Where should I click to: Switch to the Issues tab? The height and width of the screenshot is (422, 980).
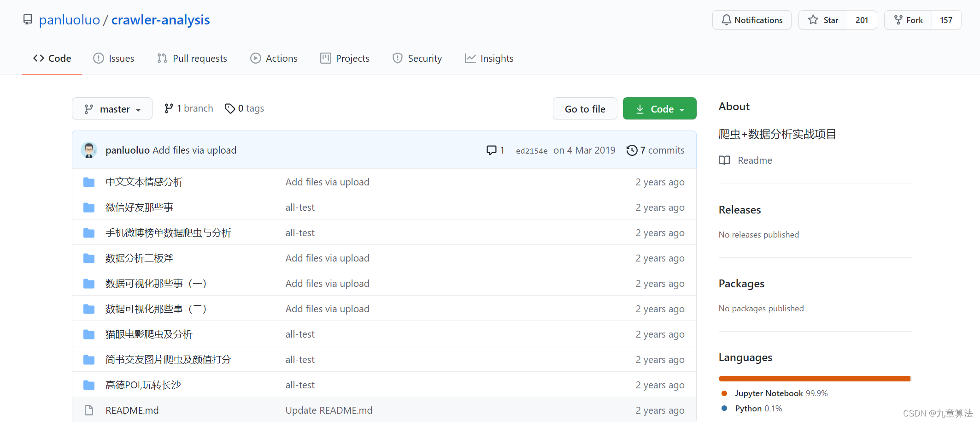[x=114, y=59]
